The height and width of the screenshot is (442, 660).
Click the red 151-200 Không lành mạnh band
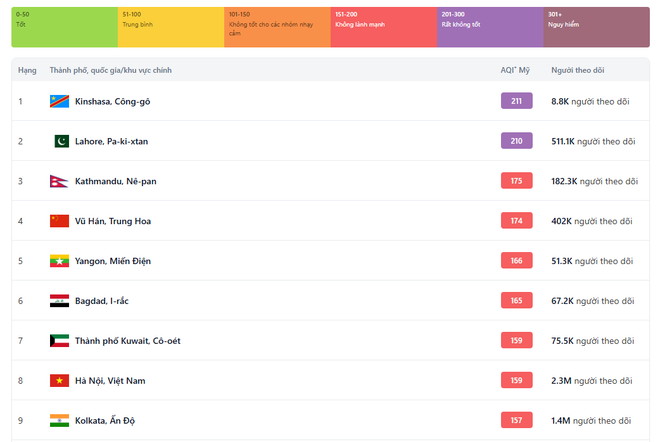[384, 27]
